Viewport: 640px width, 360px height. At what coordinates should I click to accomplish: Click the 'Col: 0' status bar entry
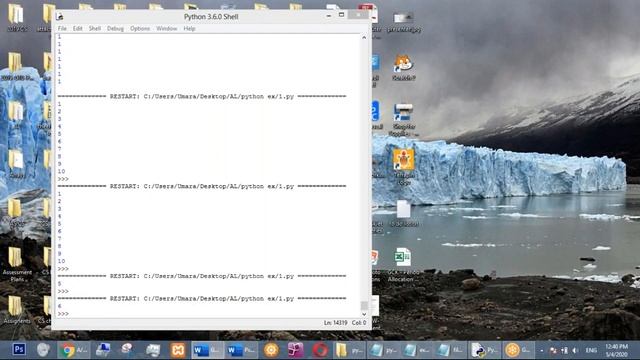point(359,323)
